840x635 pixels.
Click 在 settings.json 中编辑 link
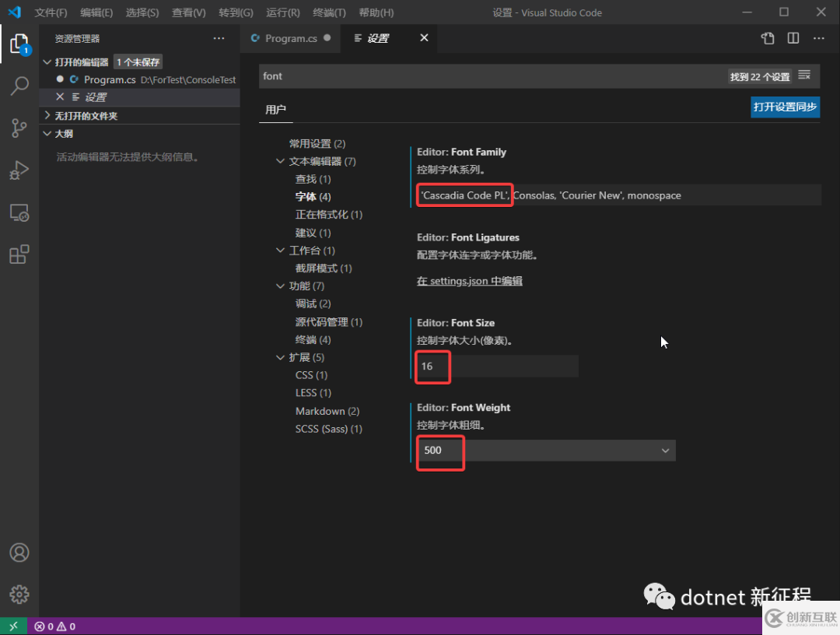(469, 281)
